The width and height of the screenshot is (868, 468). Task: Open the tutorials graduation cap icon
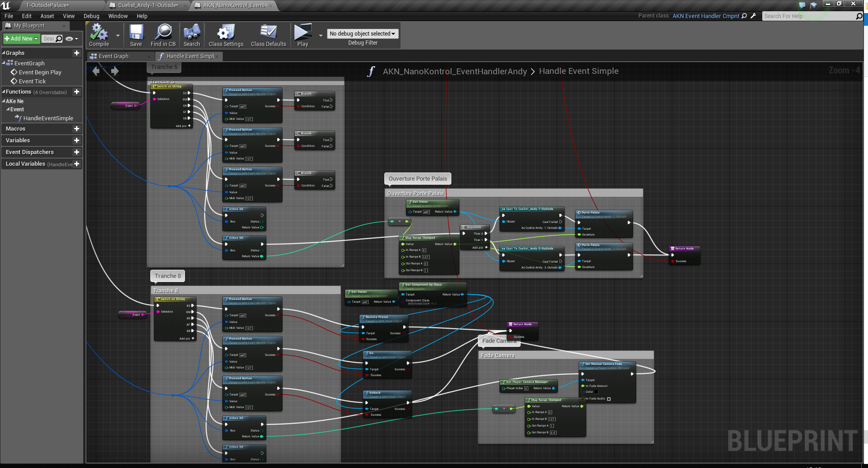pyautogui.click(x=814, y=5)
